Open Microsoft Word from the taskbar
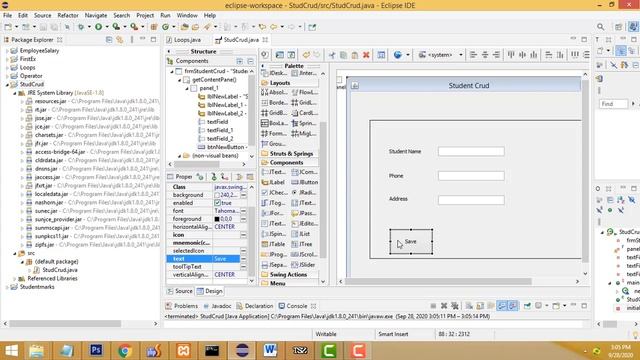This screenshot has height=360, width=640. 270,351
